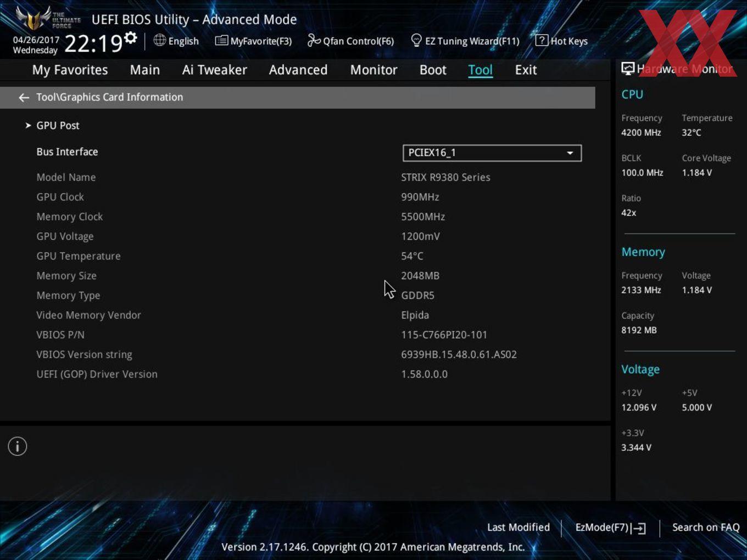The height and width of the screenshot is (560, 747).
Task: Switch to the Main tab
Action: point(145,70)
